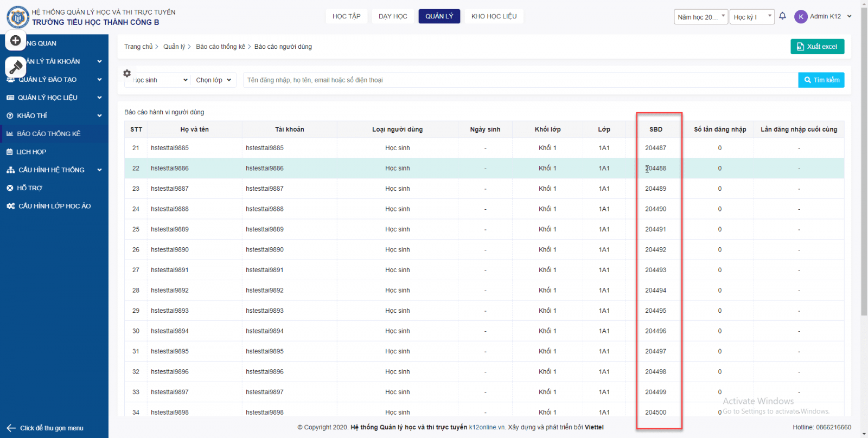Click the user search input field

coord(520,80)
